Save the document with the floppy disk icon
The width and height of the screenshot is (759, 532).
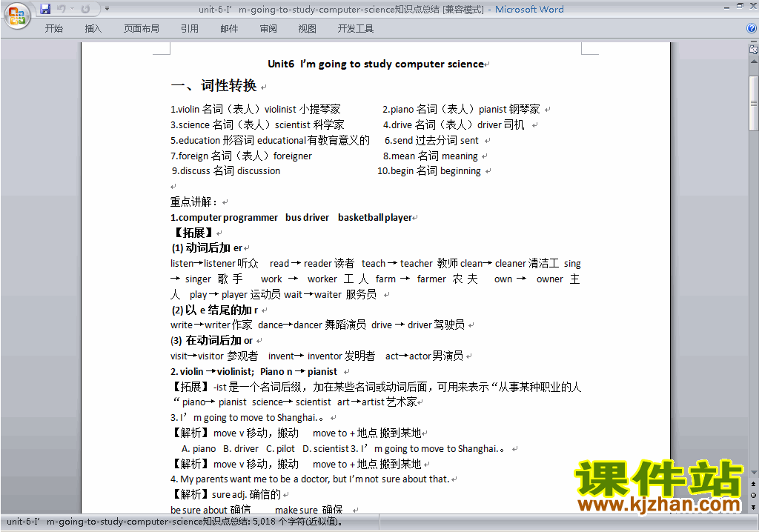tap(45, 9)
